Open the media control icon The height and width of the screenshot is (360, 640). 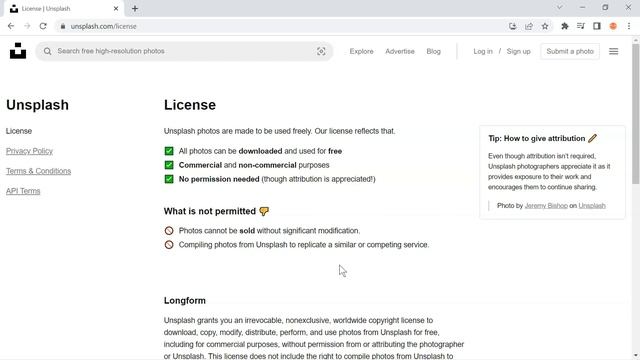click(x=581, y=26)
